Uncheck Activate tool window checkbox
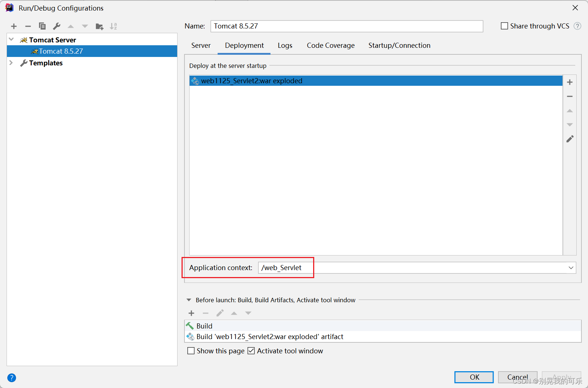Image resolution: width=588 pixels, height=388 pixels. (x=251, y=351)
